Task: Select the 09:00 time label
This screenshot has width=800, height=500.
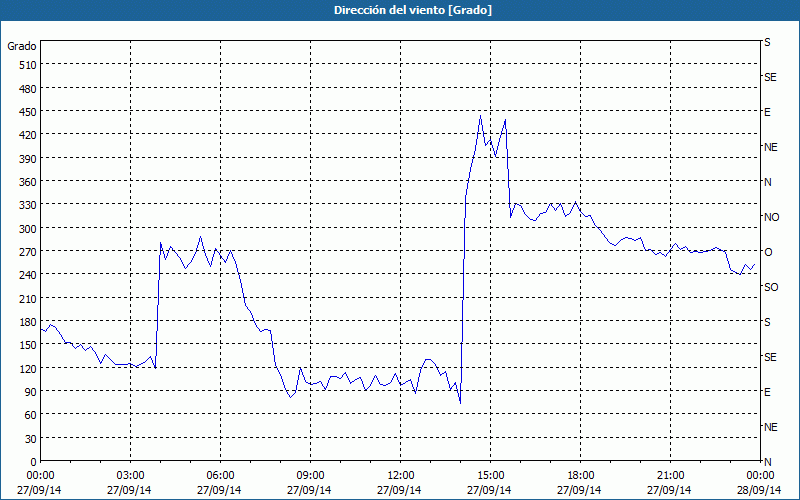Action: [310, 475]
